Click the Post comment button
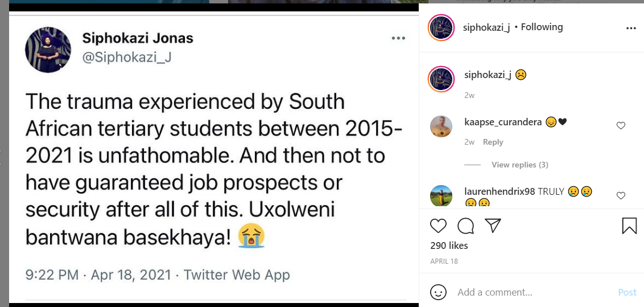Screen dimensions: 644x307 pos(627,292)
